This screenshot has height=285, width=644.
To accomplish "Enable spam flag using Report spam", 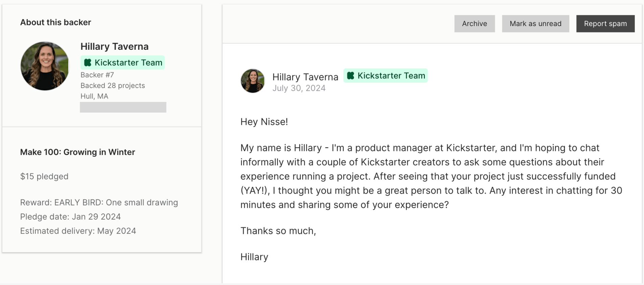I will pyautogui.click(x=605, y=23).
